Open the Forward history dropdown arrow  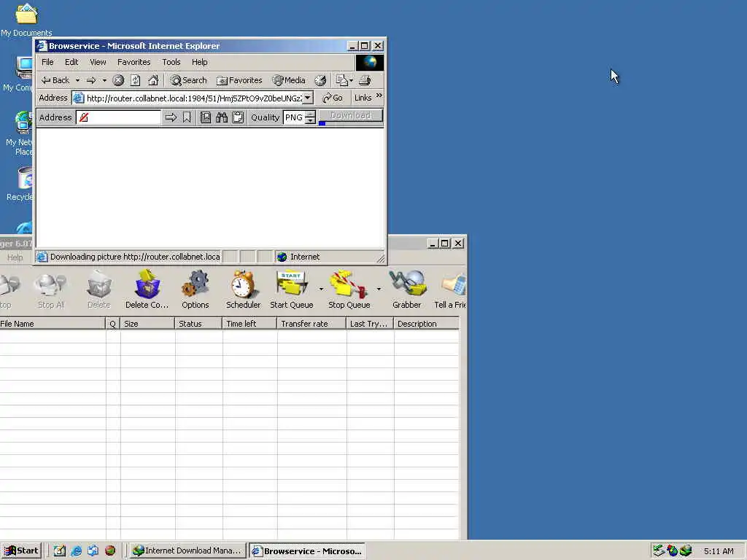point(104,80)
